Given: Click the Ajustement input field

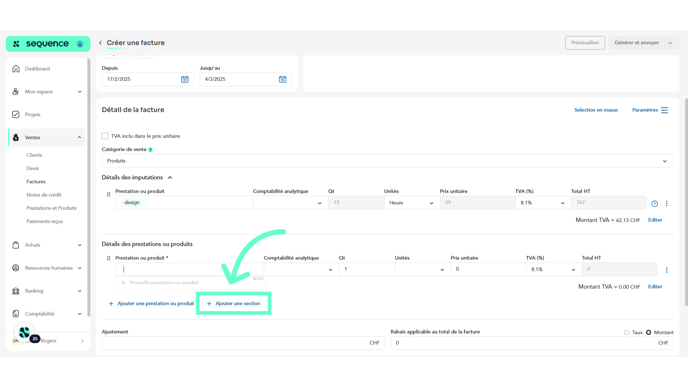Looking at the screenshot, I should (243, 343).
